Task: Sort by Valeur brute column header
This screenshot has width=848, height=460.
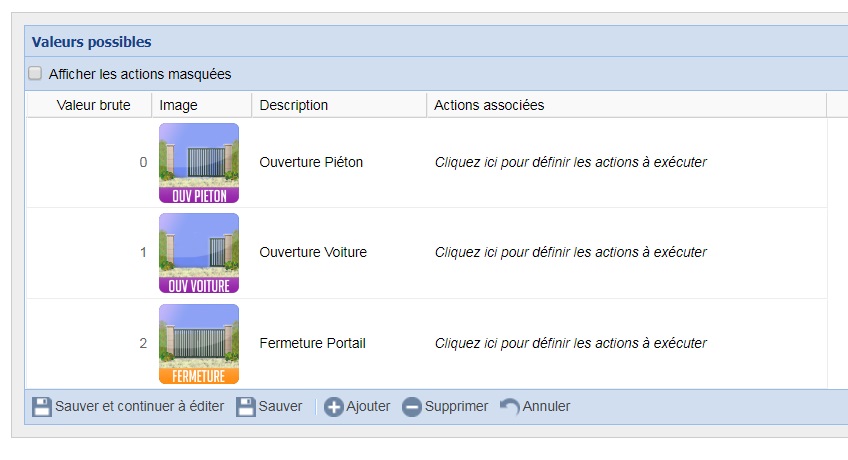Action: coord(93,105)
